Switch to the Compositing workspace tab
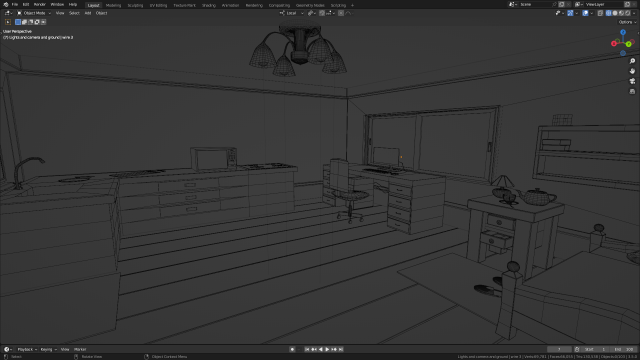The height and width of the screenshot is (360, 640). tap(279, 5)
